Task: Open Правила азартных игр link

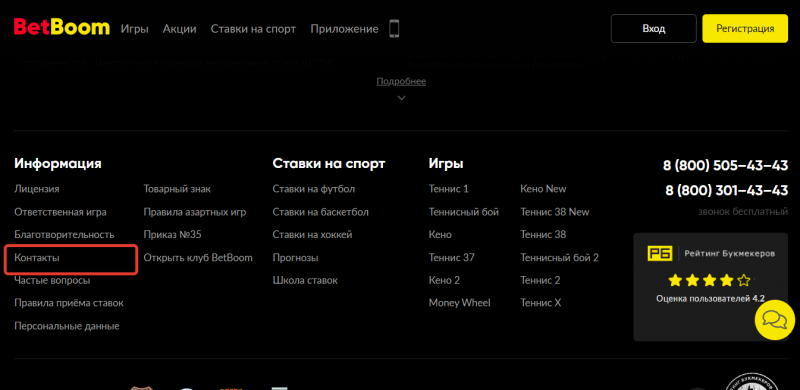Action: point(195,212)
